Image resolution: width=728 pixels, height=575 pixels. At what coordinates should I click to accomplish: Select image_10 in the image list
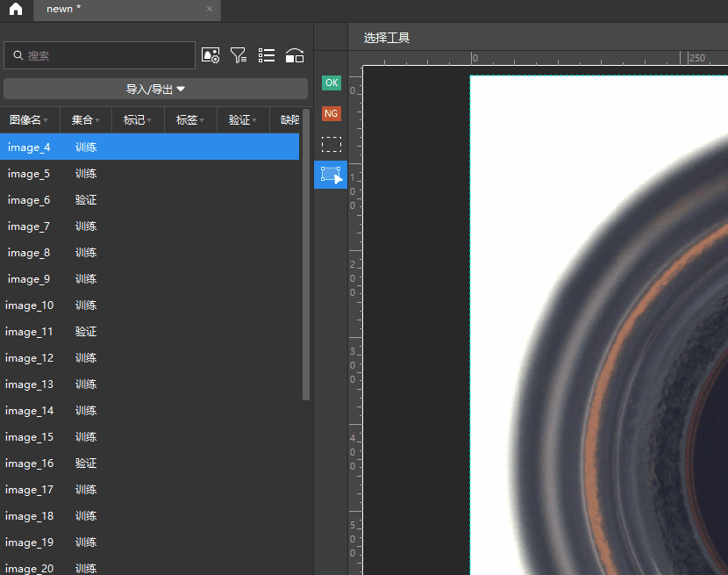(149, 305)
